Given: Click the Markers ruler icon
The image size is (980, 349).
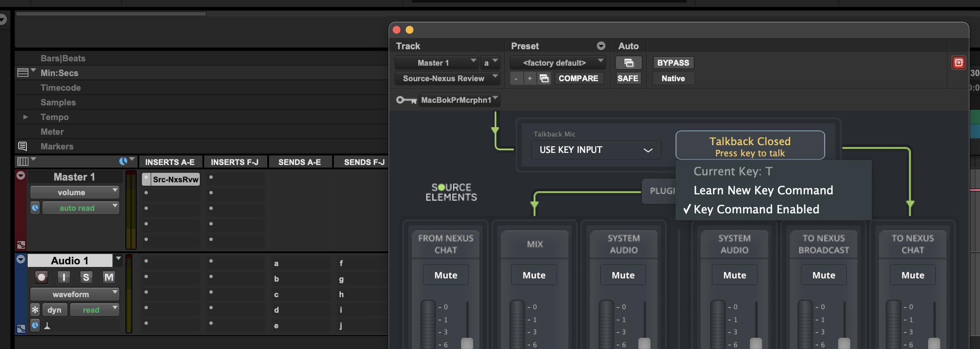Looking at the screenshot, I should pos(22,146).
